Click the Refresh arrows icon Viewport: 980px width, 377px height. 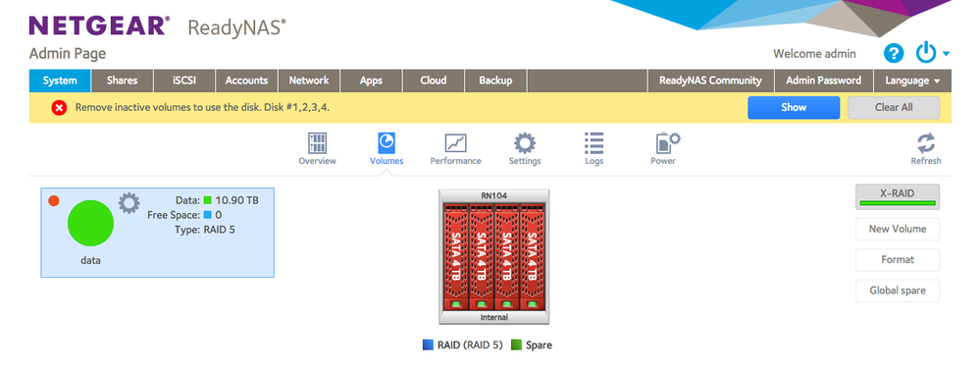[926, 143]
